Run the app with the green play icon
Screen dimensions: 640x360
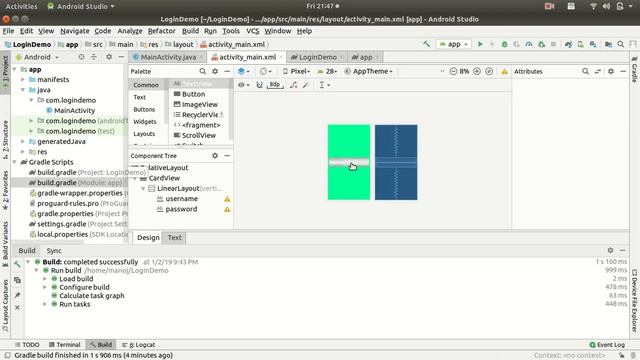pos(480,44)
